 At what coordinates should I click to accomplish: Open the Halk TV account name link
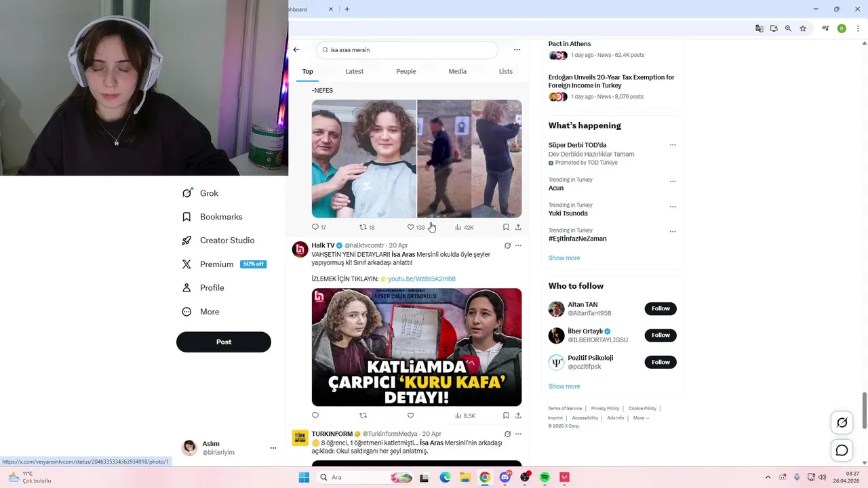pyautogui.click(x=323, y=245)
